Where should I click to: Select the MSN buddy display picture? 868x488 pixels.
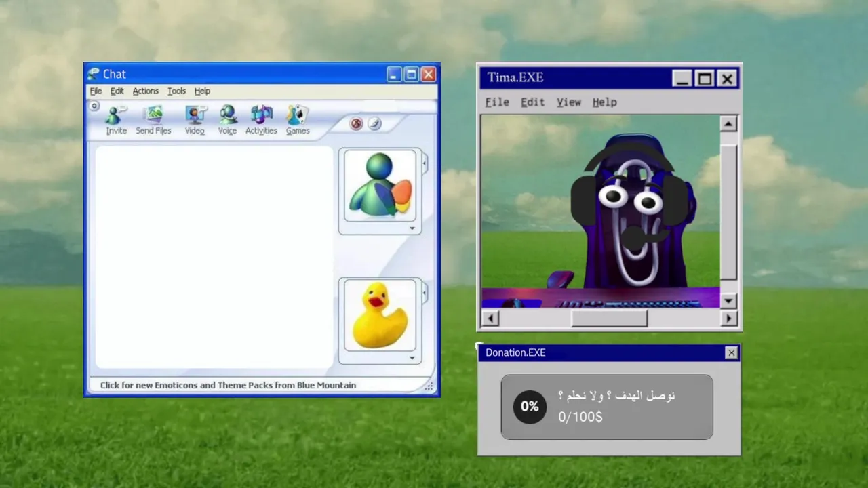click(380, 185)
